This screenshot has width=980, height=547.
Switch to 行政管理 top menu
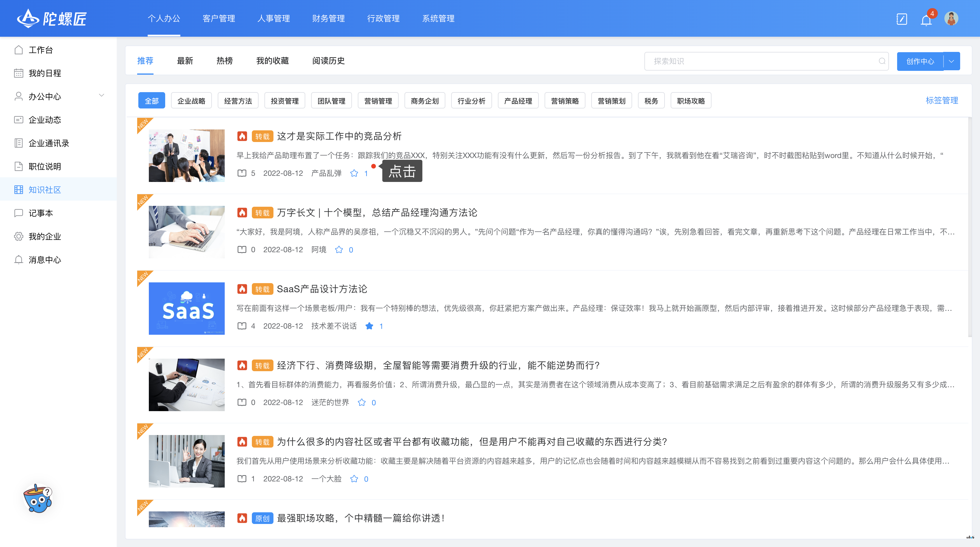pos(383,18)
